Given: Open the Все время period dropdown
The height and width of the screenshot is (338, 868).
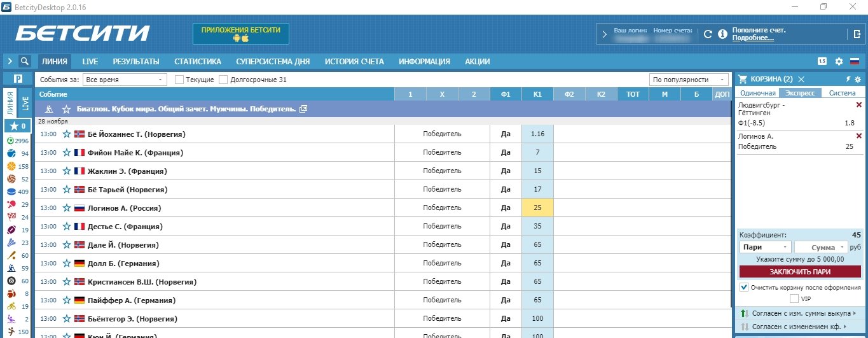Looking at the screenshot, I should tap(125, 80).
